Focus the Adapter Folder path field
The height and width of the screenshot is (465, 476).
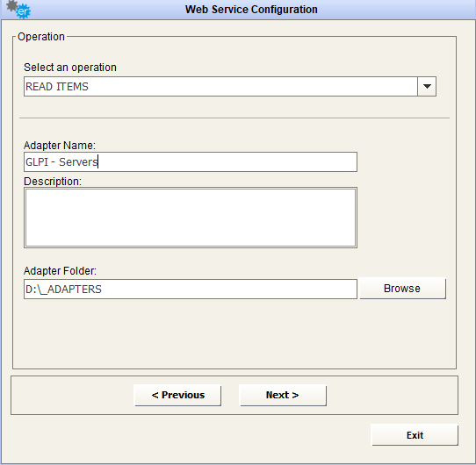pos(191,289)
